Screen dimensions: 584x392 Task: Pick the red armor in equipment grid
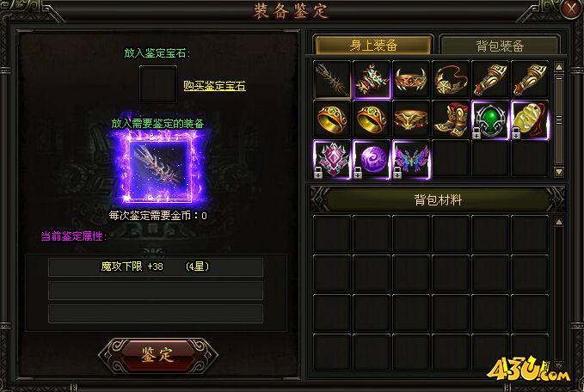(x=372, y=80)
